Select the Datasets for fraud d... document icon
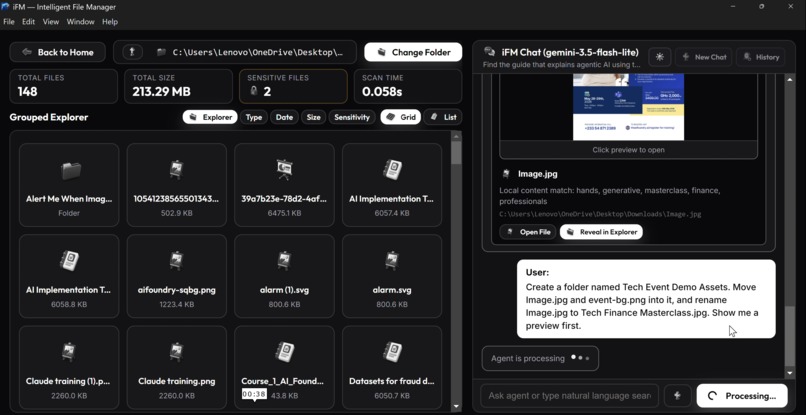The height and width of the screenshot is (415, 806). click(392, 352)
